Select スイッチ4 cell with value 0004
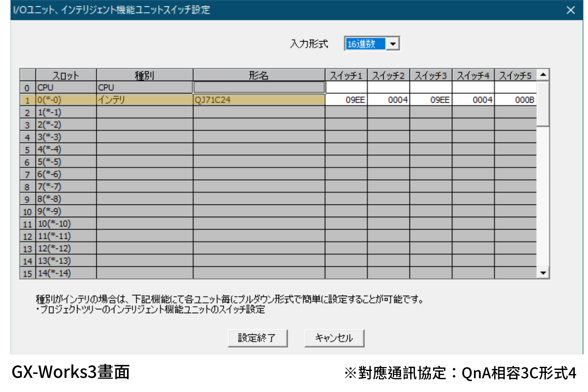This screenshot has width=588, height=392. point(473,100)
